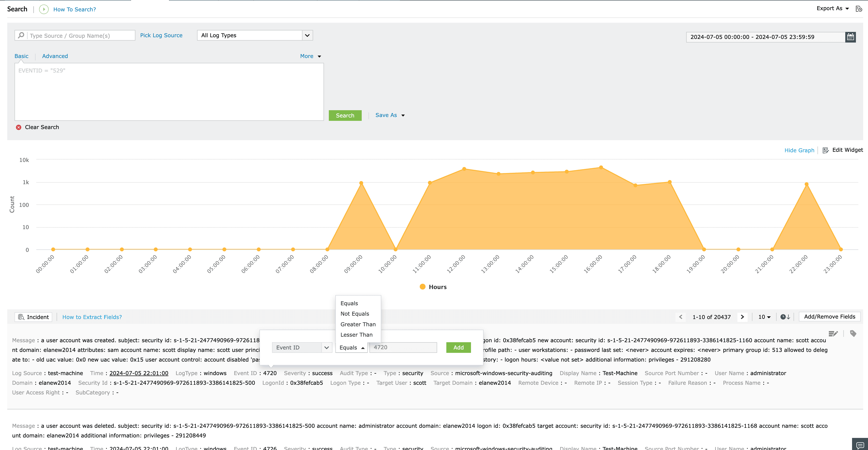Go to next results page arrow
The image size is (868, 450).
click(742, 317)
